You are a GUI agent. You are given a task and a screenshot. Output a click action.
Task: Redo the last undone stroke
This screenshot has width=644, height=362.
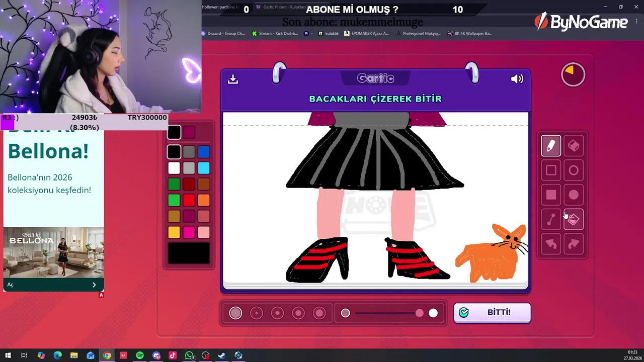point(574,244)
